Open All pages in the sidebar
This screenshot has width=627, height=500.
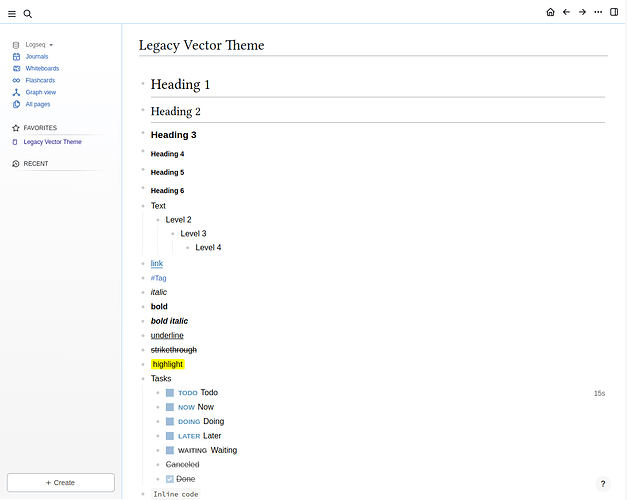click(38, 104)
